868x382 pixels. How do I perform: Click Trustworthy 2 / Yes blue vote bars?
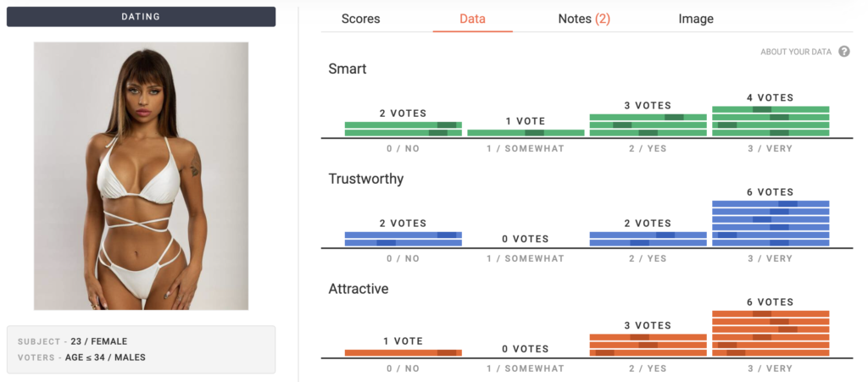click(x=648, y=238)
